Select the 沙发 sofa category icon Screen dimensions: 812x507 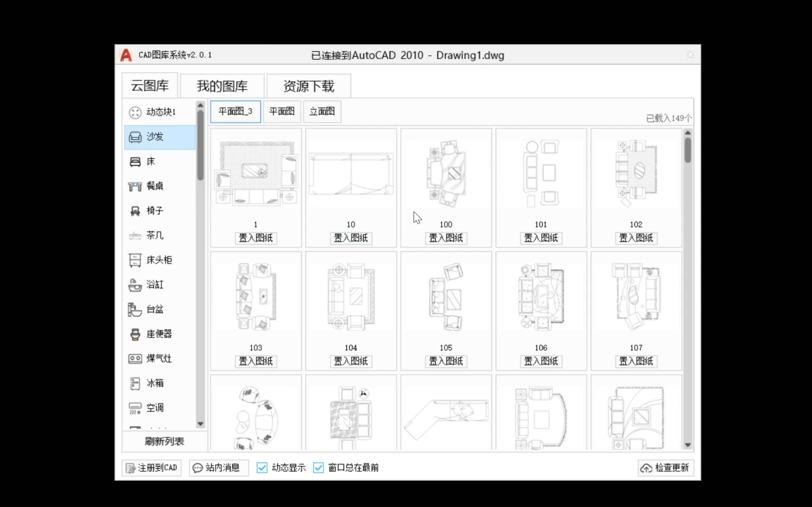click(135, 137)
